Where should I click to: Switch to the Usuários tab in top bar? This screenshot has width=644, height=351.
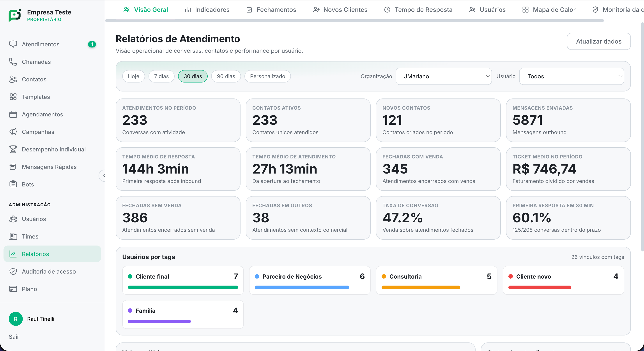point(487,9)
